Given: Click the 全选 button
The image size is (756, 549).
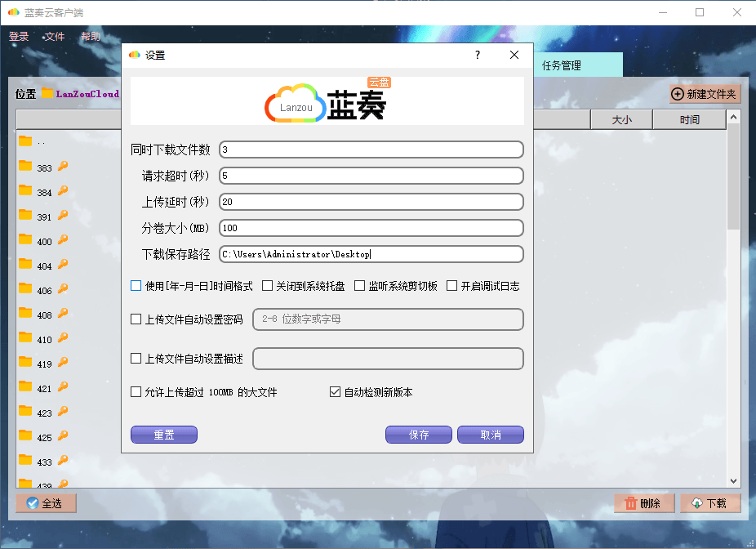Looking at the screenshot, I should point(46,503).
